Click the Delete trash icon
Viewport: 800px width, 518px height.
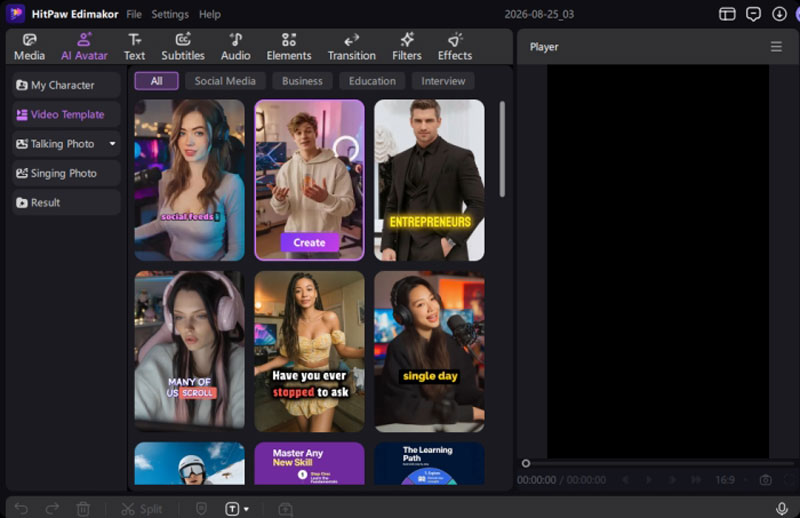[x=83, y=509]
